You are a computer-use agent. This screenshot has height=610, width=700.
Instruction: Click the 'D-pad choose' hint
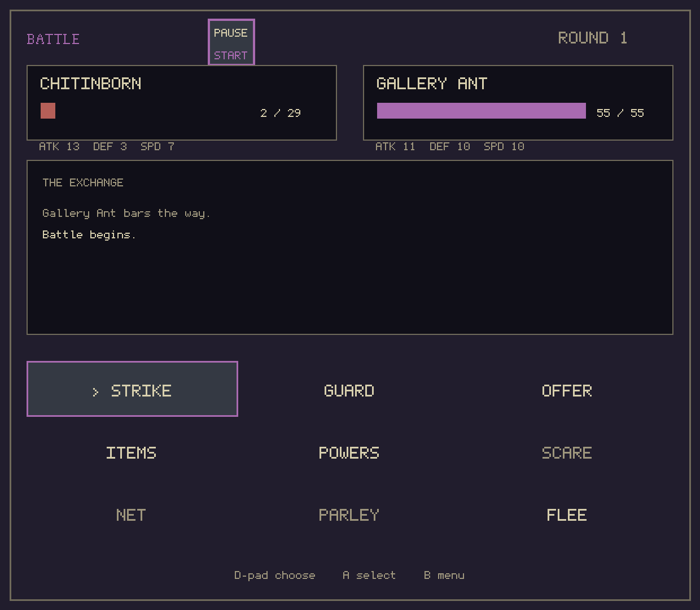tap(275, 576)
